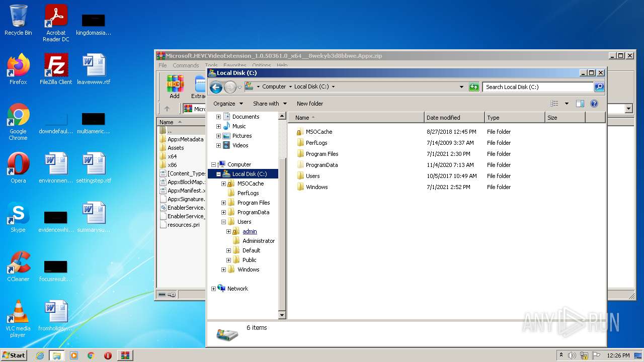Click the WinRAR Add toolbar icon
644x362 pixels.
175,86
